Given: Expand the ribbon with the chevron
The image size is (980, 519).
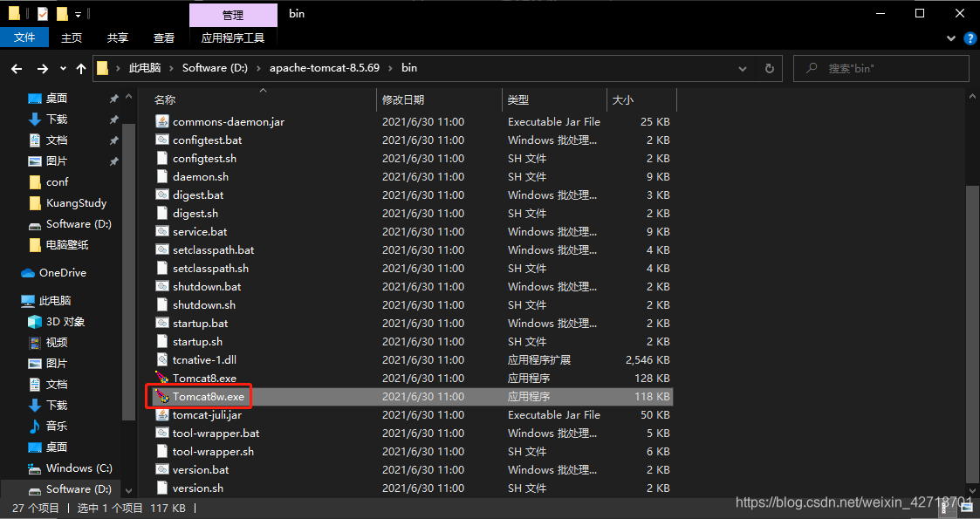Looking at the screenshot, I should click(950, 38).
